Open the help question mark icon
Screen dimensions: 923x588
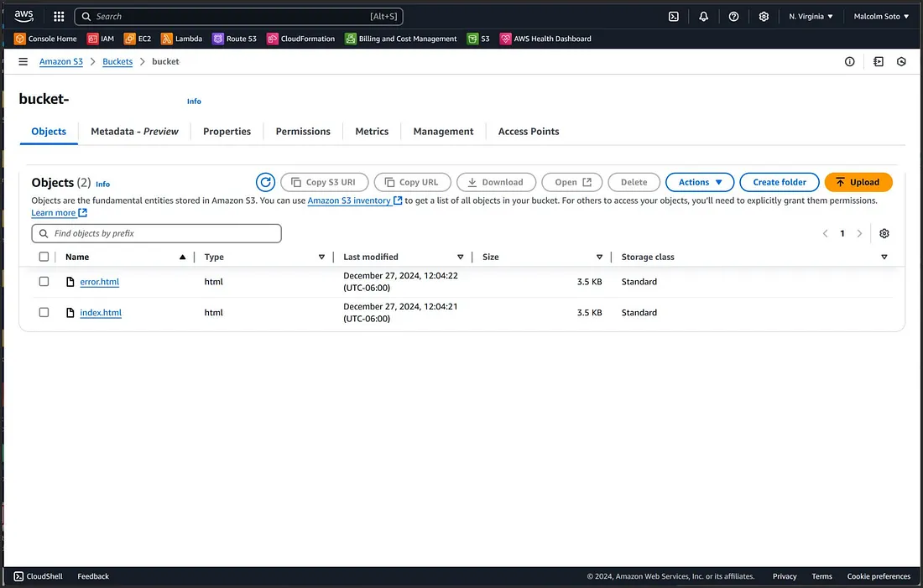pyautogui.click(x=733, y=15)
